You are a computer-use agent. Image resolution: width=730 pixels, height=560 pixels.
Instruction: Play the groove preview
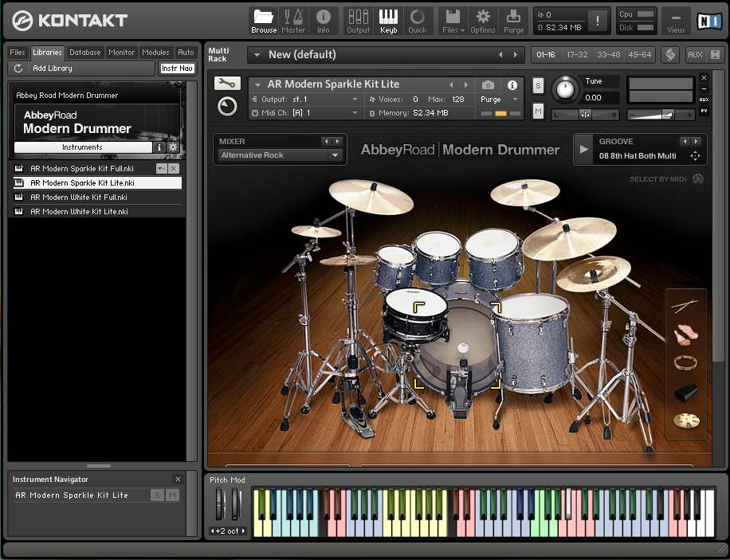(x=584, y=150)
